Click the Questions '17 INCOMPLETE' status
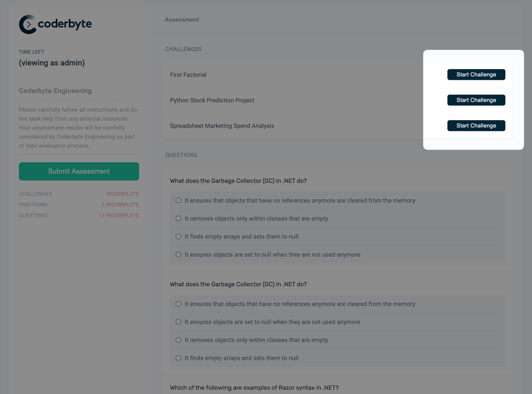This screenshot has height=394, width=532. pos(119,215)
